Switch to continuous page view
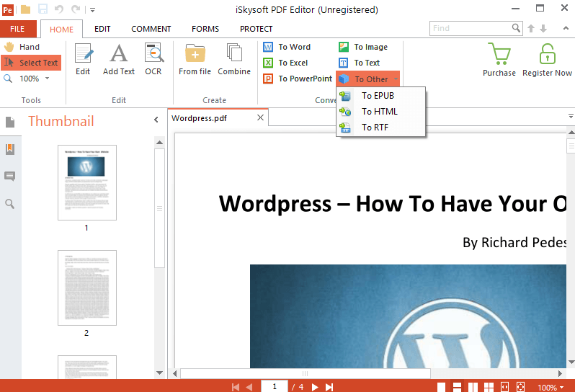The height and width of the screenshot is (392, 575). coord(457,387)
